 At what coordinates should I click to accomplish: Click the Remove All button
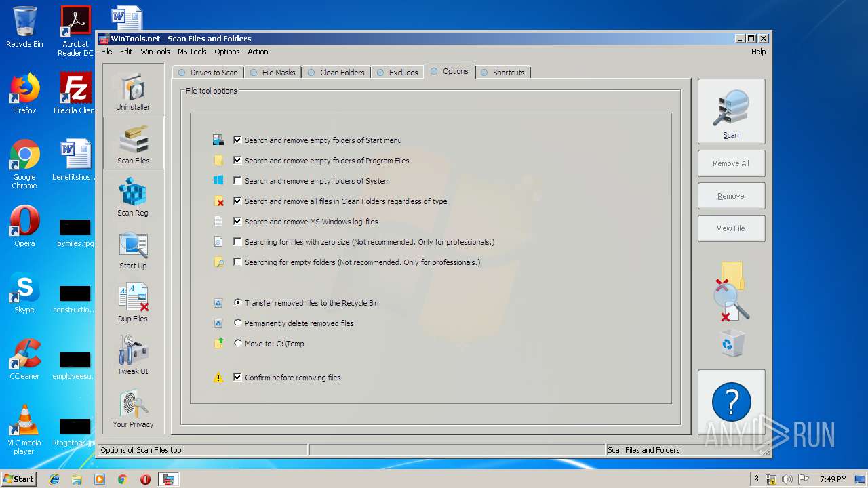[731, 163]
